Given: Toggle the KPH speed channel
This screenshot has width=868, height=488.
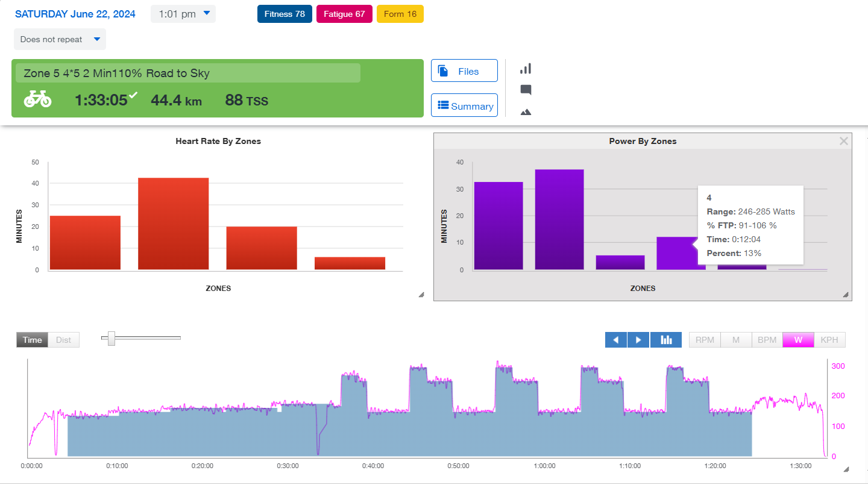Looking at the screenshot, I should [x=829, y=340].
